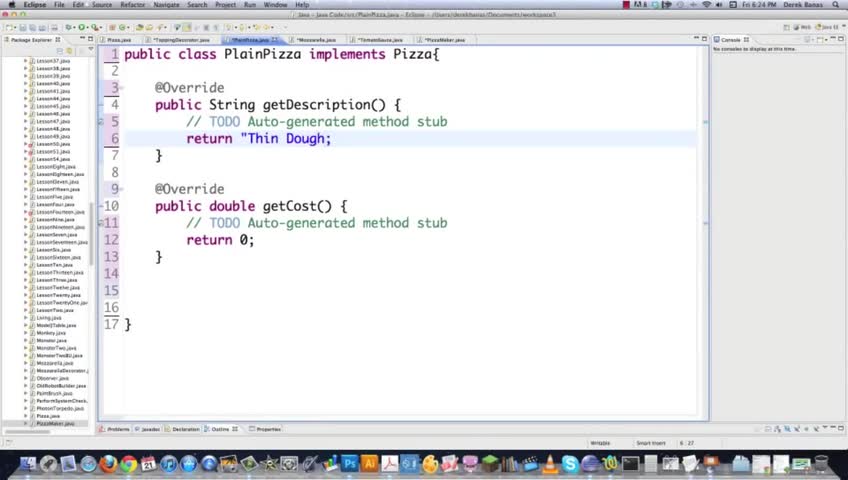The width and height of the screenshot is (848, 480).
Task: Open the Trash in the dock
Action: [821, 463]
